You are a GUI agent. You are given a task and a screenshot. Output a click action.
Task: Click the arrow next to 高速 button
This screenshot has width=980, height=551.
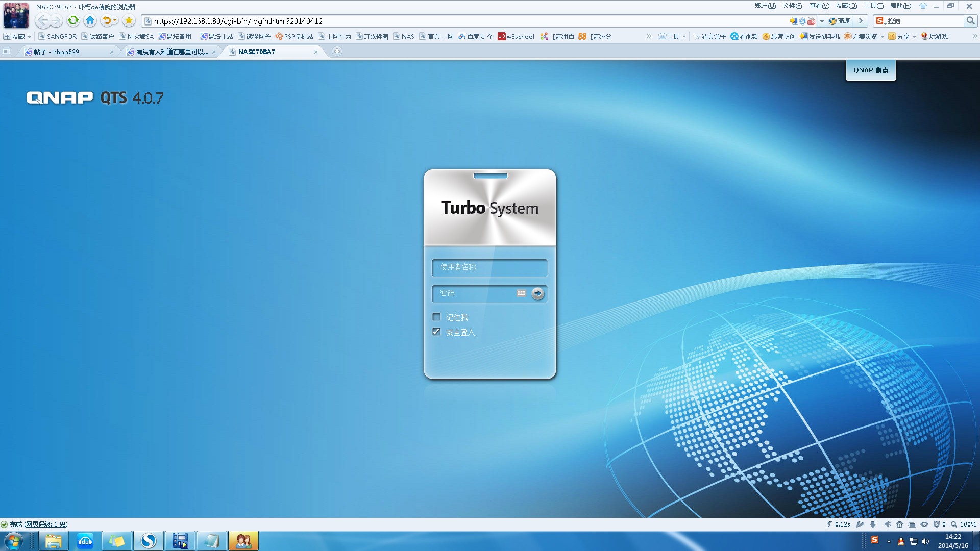coord(861,21)
